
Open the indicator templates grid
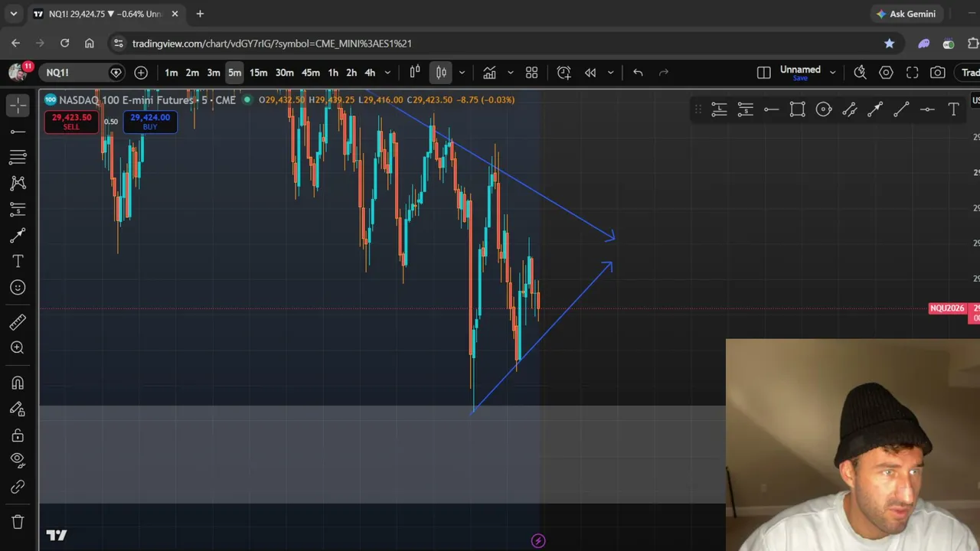pos(531,73)
